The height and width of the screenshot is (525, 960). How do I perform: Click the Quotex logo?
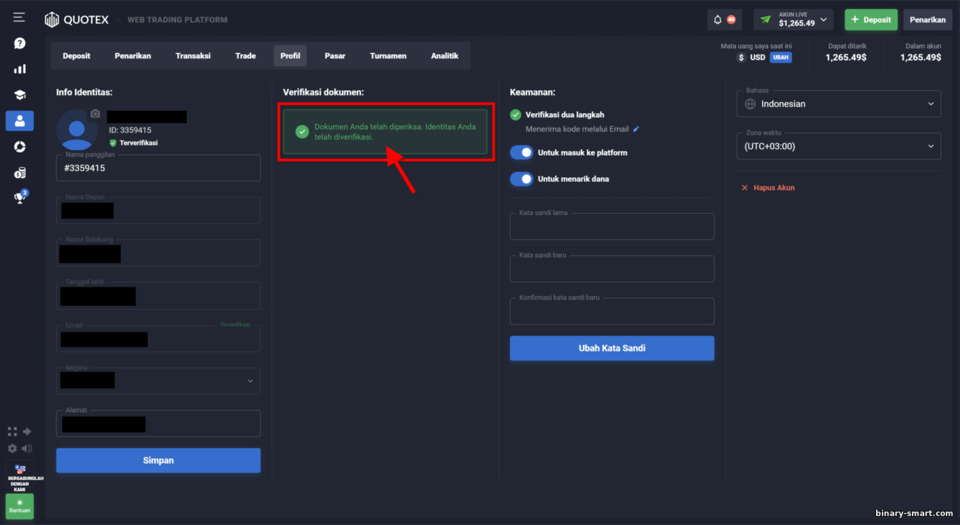pyautogui.click(x=77, y=20)
